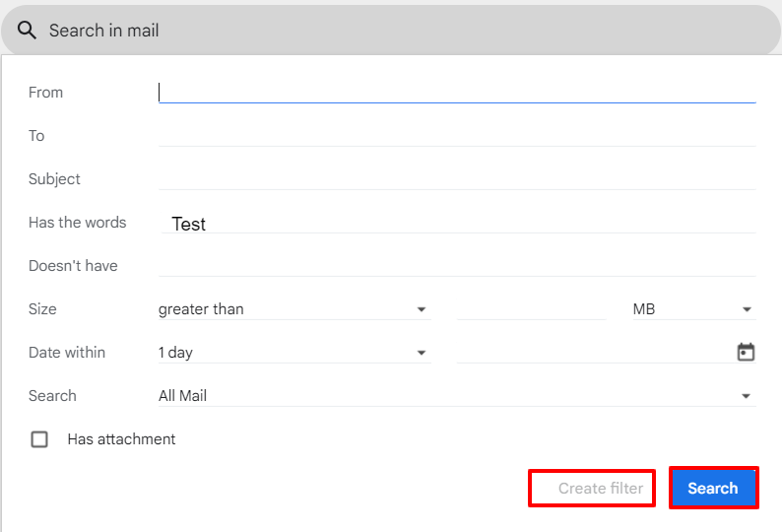Click the "Date within" row label
Viewport: 782px width, 532px height.
[x=67, y=353]
